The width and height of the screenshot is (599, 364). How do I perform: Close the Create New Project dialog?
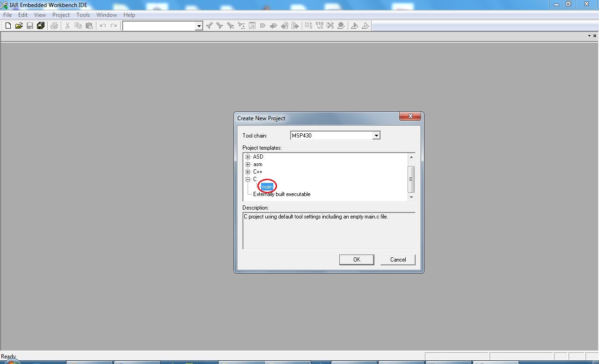[x=410, y=116]
